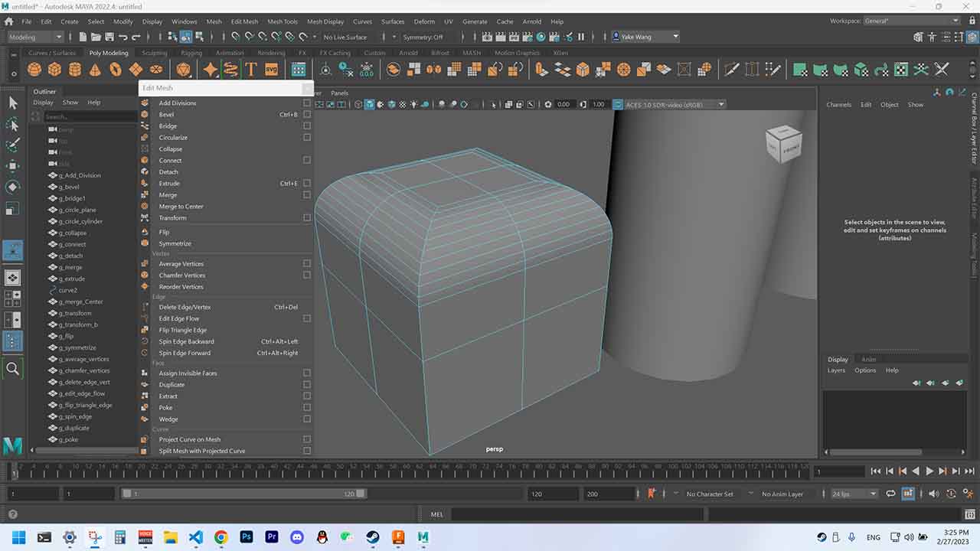Click the view cube in viewport
980x551 pixels.
pyautogui.click(x=782, y=145)
